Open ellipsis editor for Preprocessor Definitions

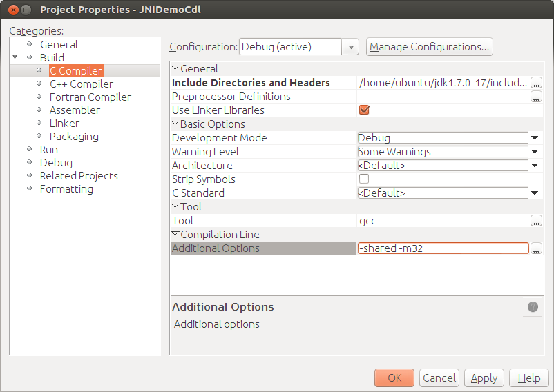point(536,97)
